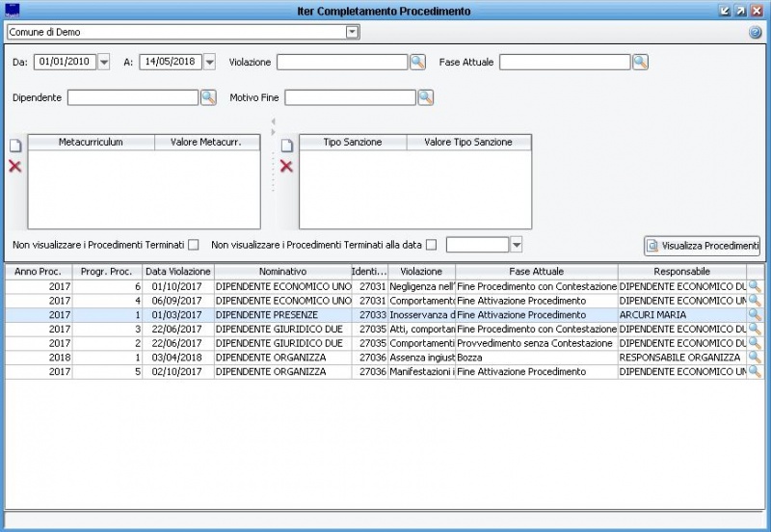
Task: Delete row from Metacurriculum table with red X
Action: coord(15,166)
